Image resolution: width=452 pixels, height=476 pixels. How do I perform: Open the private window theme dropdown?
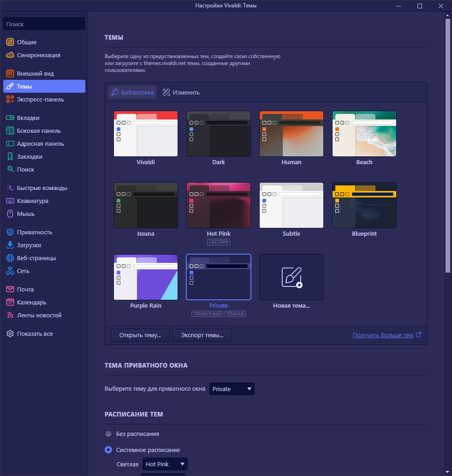pos(232,389)
